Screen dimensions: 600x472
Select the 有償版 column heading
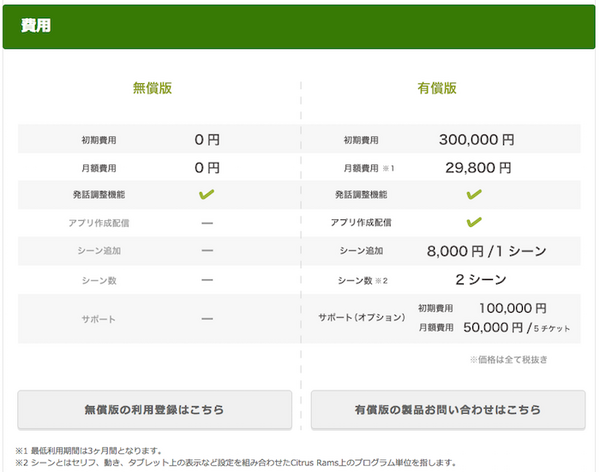[437, 88]
